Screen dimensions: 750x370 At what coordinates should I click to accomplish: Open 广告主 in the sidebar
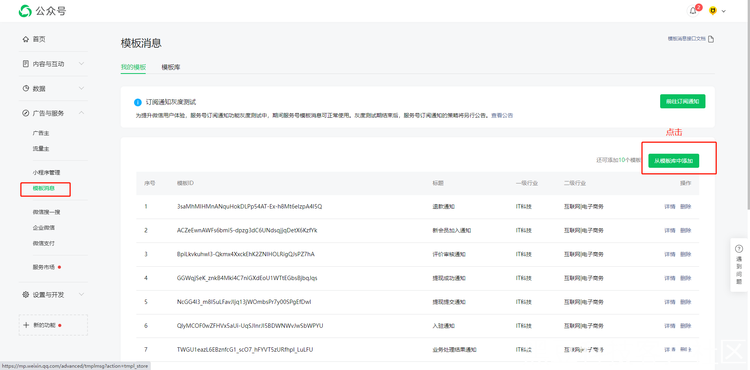point(41,133)
